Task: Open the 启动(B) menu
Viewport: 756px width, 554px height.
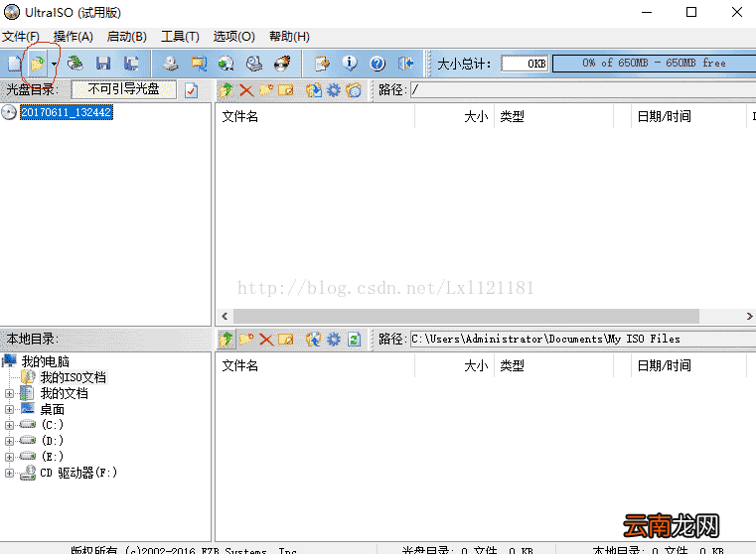Action: pos(126,37)
